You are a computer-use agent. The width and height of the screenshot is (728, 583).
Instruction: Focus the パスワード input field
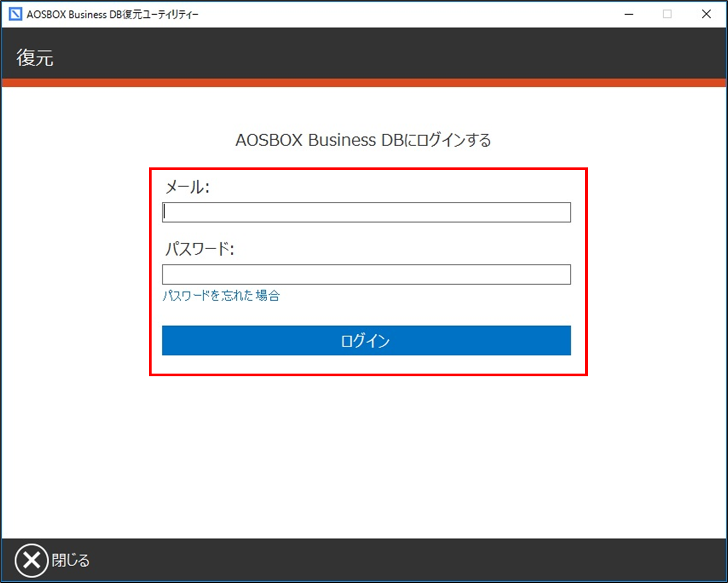pyautogui.click(x=366, y=274)
